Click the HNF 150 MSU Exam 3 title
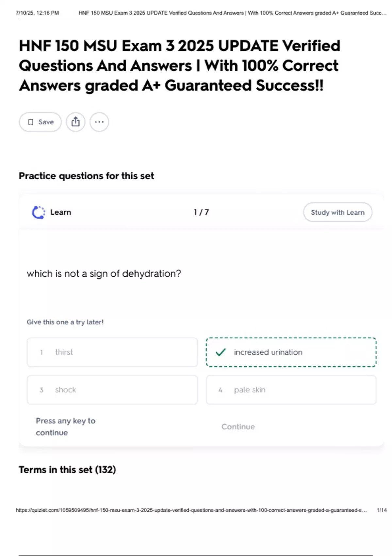 (x=179, y=65)
